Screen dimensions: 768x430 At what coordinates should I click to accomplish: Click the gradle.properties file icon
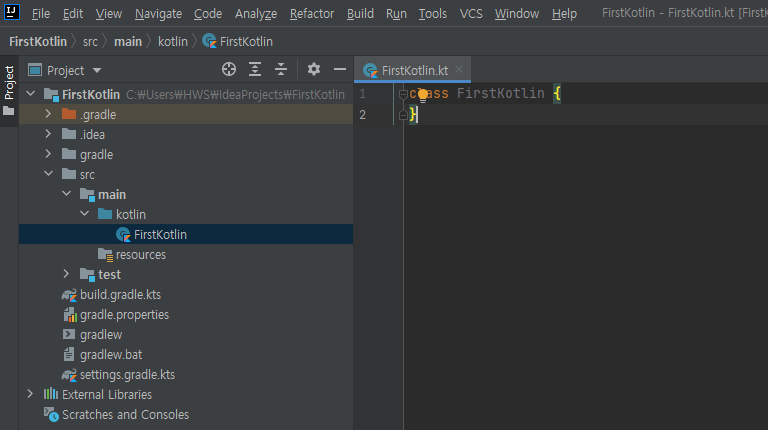70,314
